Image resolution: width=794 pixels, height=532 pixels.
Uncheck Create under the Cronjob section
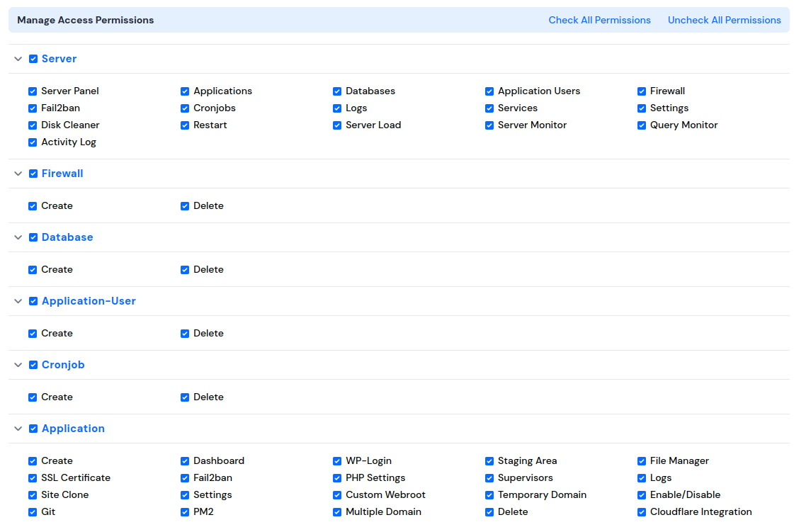(x=33, y=397)
